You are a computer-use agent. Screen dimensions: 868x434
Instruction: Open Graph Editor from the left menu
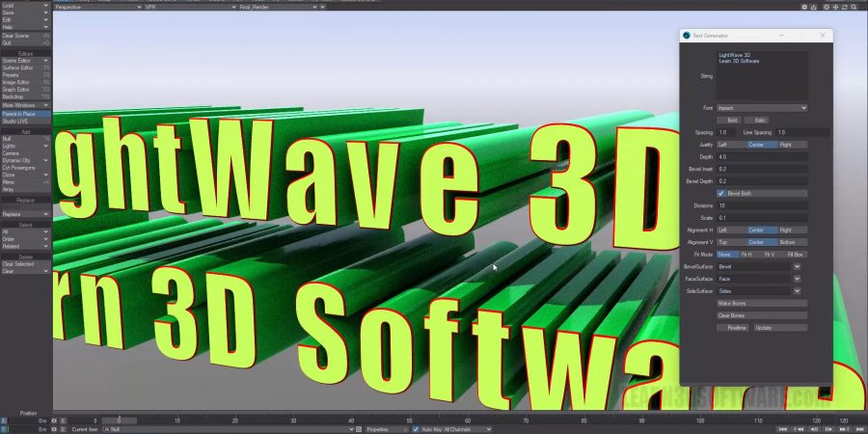[25, 90]
